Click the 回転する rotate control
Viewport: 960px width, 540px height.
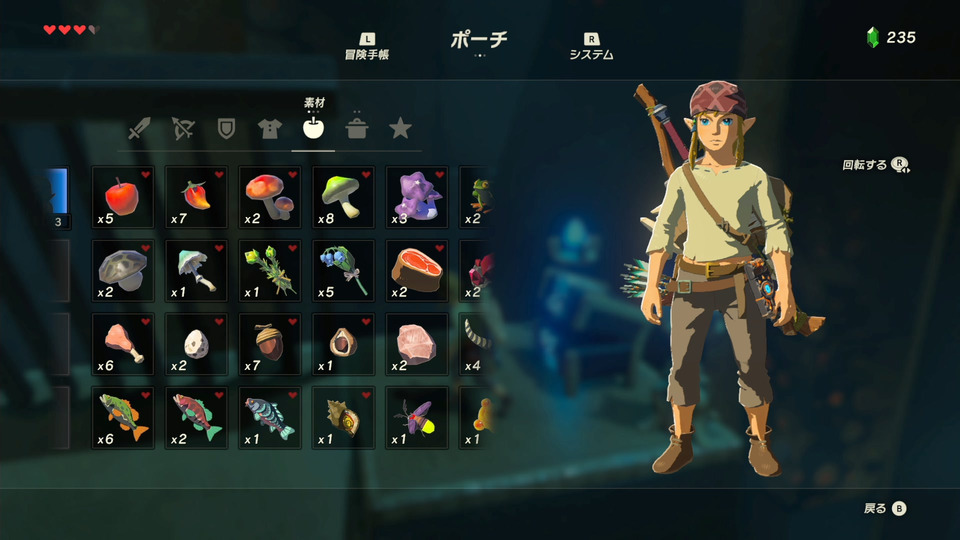pyautogui.click(x=876, y=165)
